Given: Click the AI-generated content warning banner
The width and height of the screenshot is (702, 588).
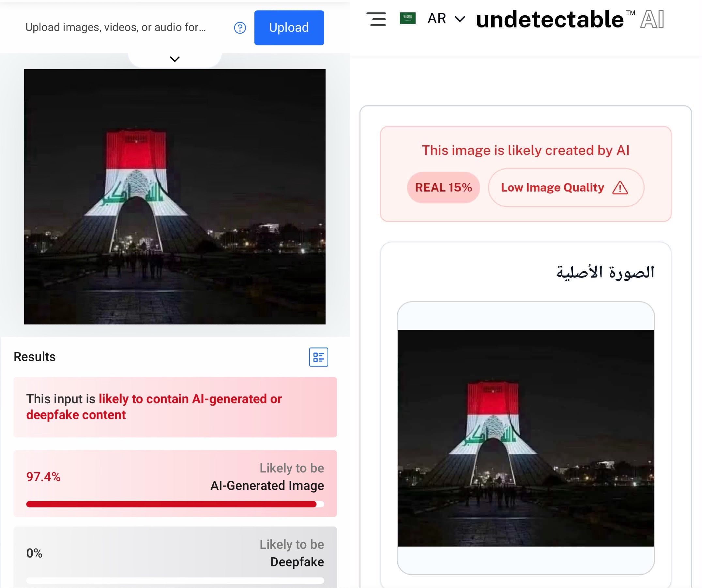Looking at the screenshot, I should (x=175, y=407).
